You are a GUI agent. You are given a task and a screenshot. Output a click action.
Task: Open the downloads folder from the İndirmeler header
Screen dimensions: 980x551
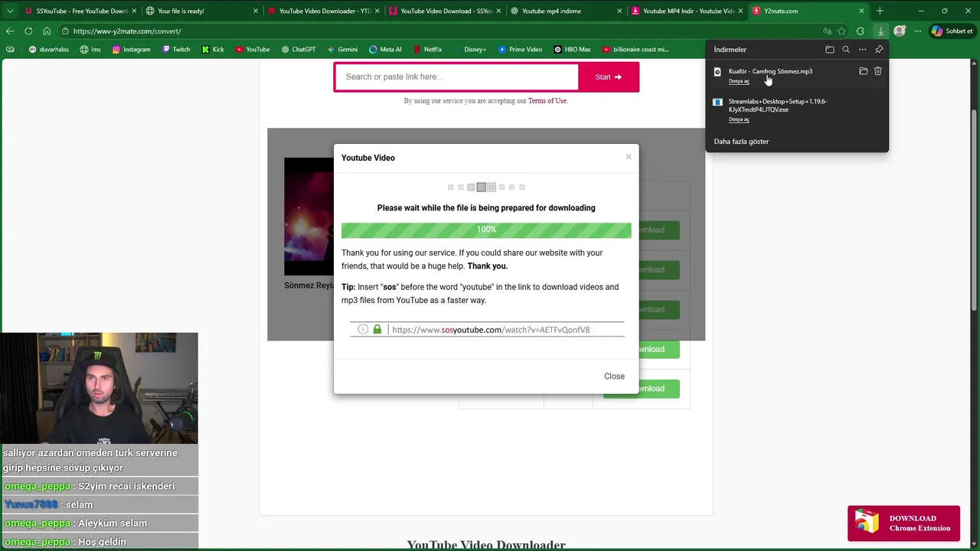coord(830,50)
